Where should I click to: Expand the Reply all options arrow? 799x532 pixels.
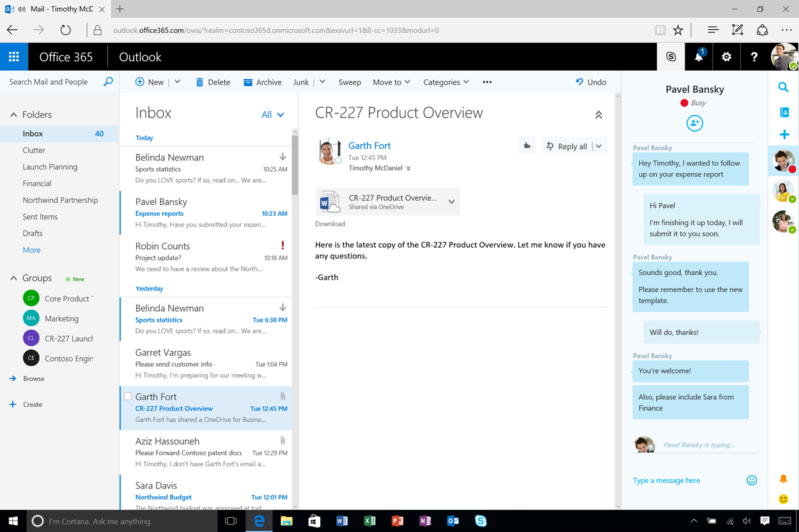598,146
